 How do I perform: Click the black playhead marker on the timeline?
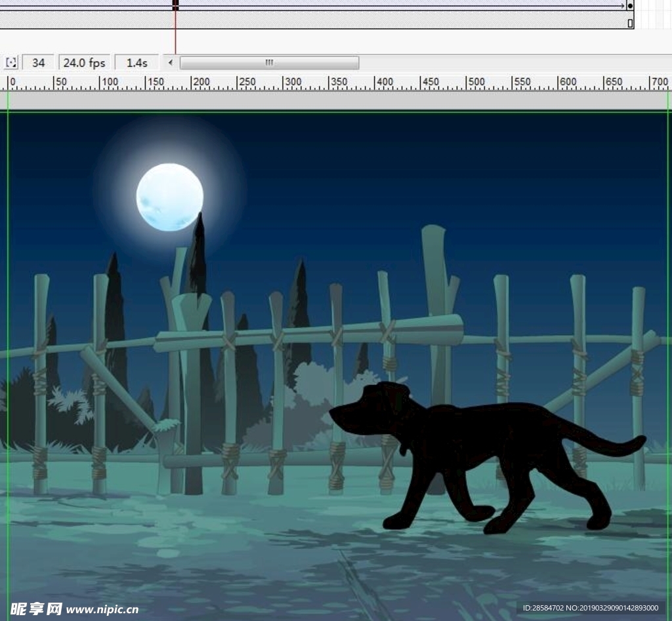tap(175, 5)
